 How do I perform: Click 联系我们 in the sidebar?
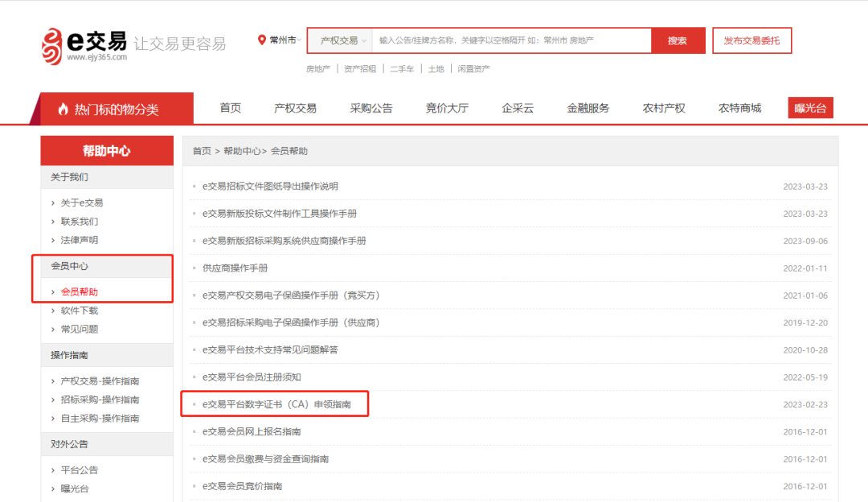tap(79, 222)
